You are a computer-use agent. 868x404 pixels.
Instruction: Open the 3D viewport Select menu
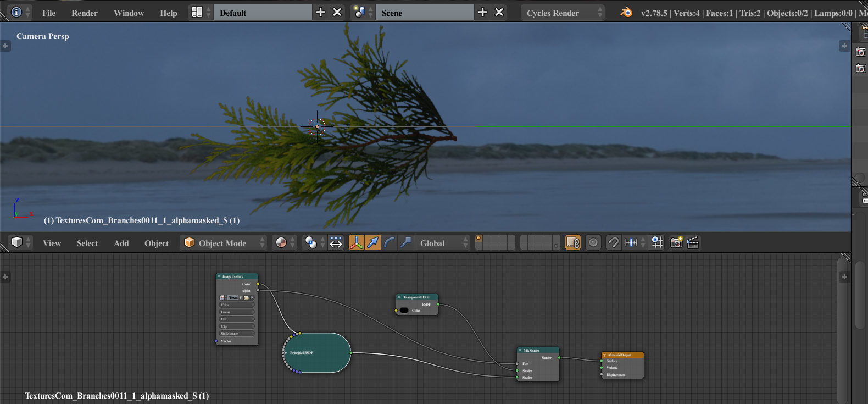pos(87,243)
